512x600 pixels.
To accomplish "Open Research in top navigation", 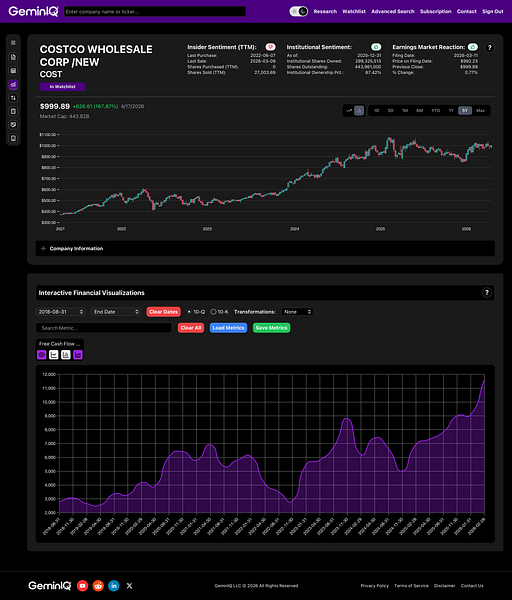I will click(325, 11).
